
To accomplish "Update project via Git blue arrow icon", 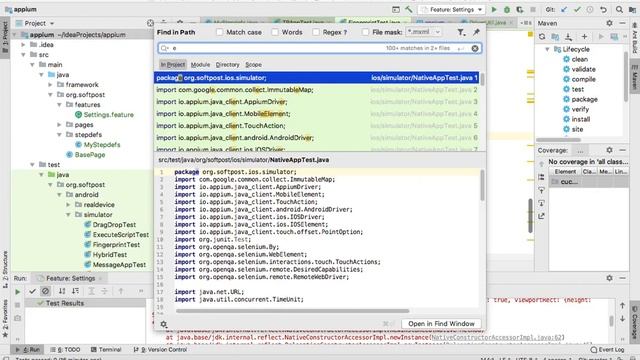I will pos(564,9).
